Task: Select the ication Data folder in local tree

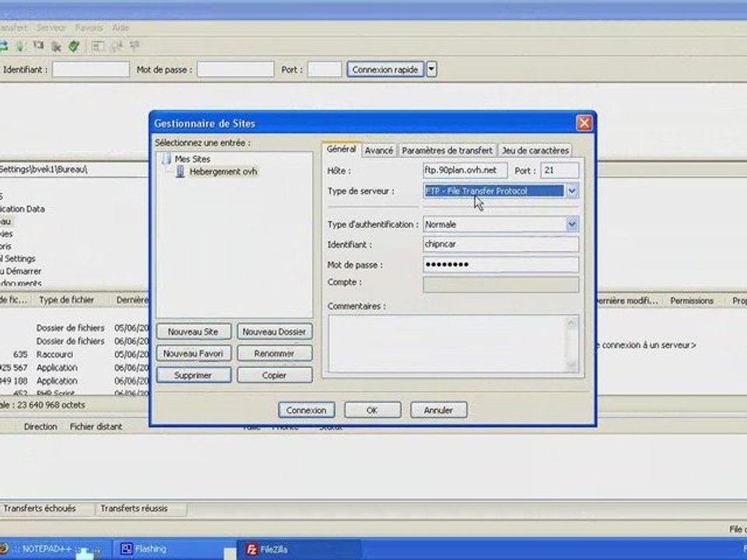Action: 23,209
